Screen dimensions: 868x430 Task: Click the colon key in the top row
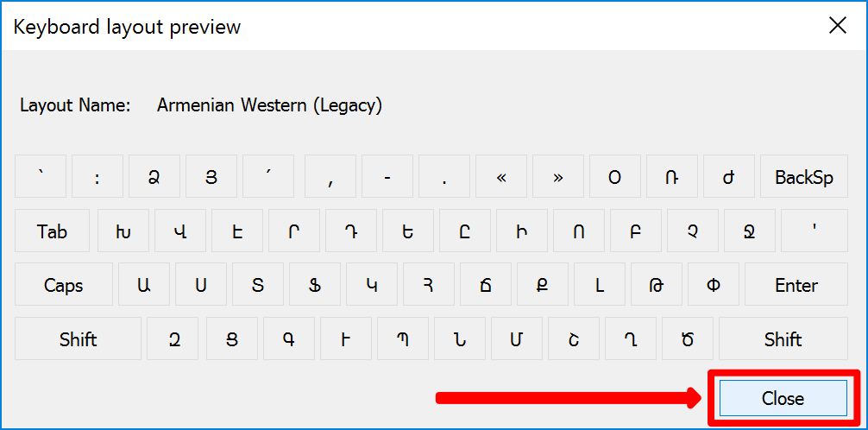click(x=97, y=178)
